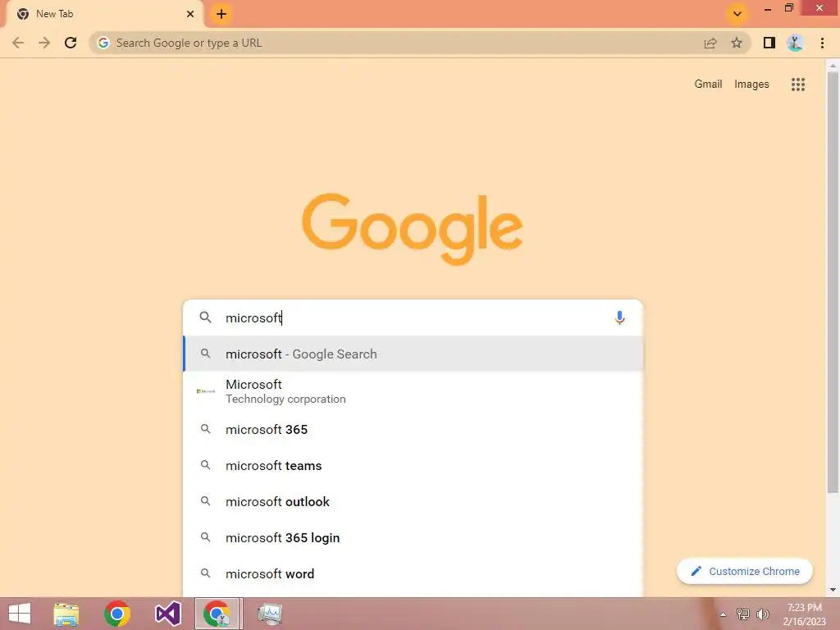Share this page icon in address bar
The image size is (840, 630).
pyautogui.click(x=710, y=43)
